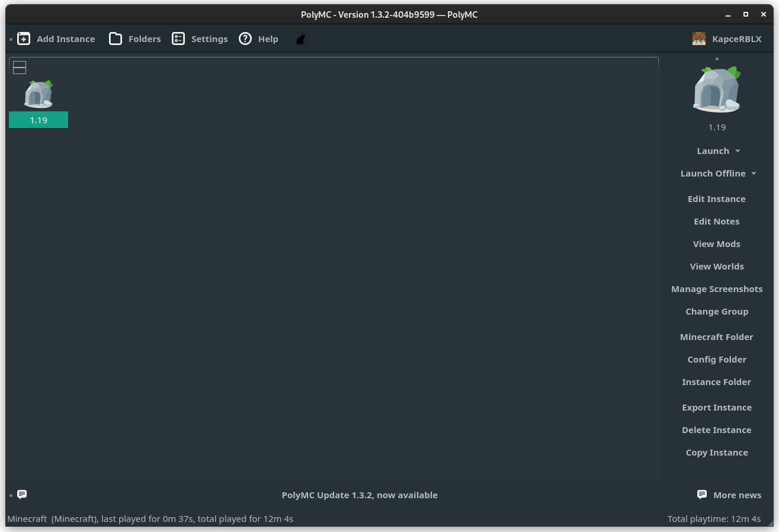
Task: Click the instance view layout icon
Action: point(19,67)
